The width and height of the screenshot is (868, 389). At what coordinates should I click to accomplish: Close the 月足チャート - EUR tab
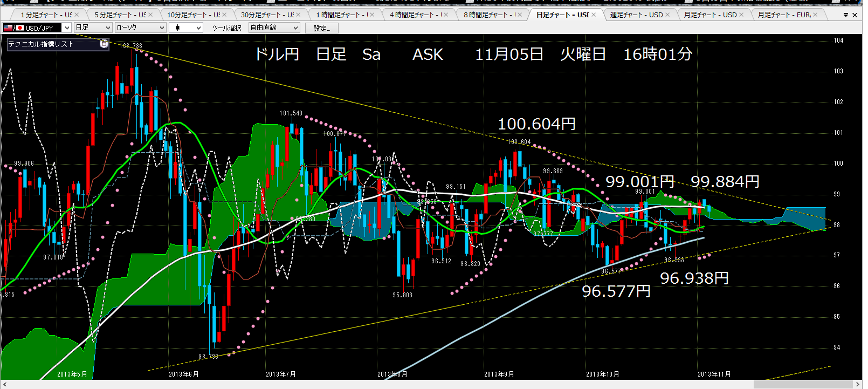[815, 15]
